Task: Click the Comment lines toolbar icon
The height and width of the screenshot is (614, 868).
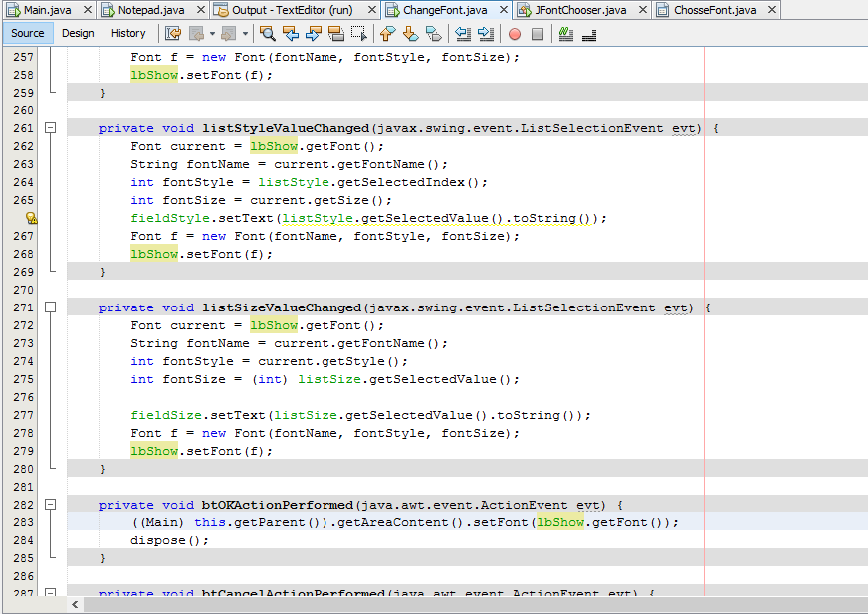Action: (566, 33)
